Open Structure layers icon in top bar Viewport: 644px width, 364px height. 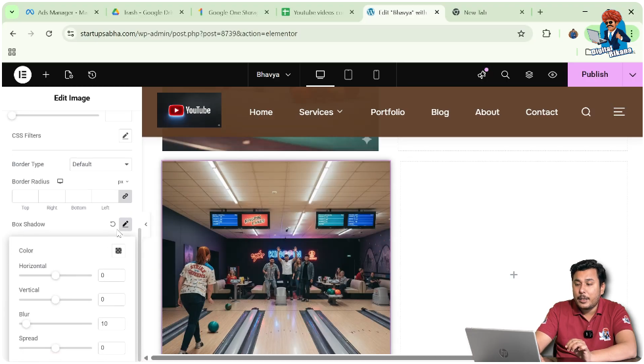coord(529,75)
